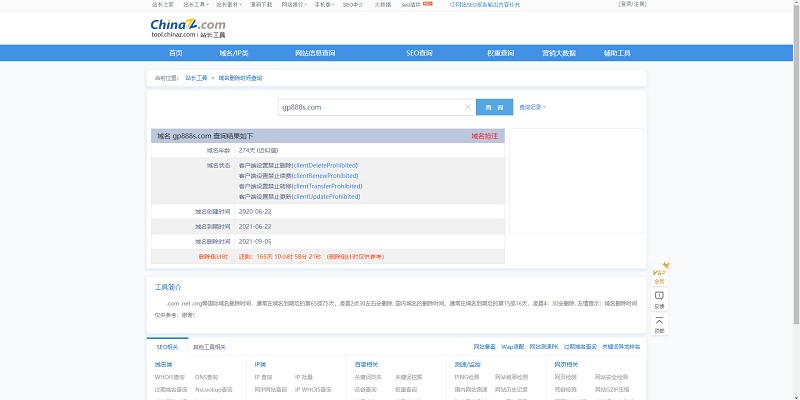The height and width of the screenshot is (400, 800).
Task: Open 营销大数据 navigation menu
Action: 559,53
